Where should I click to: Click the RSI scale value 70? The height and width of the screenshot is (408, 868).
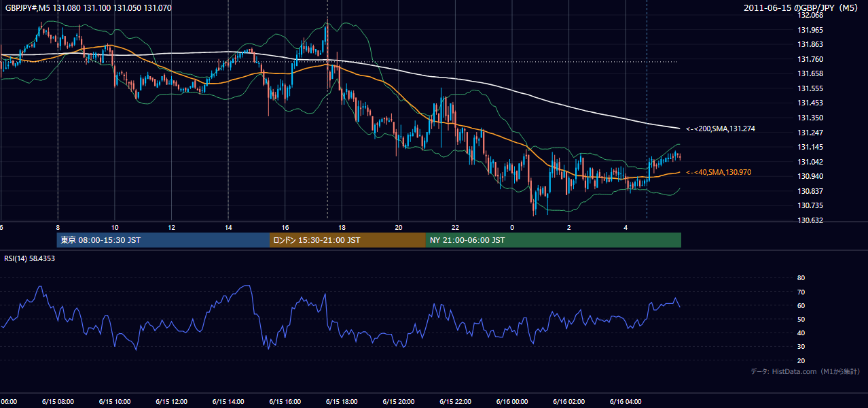click(801, 292)
